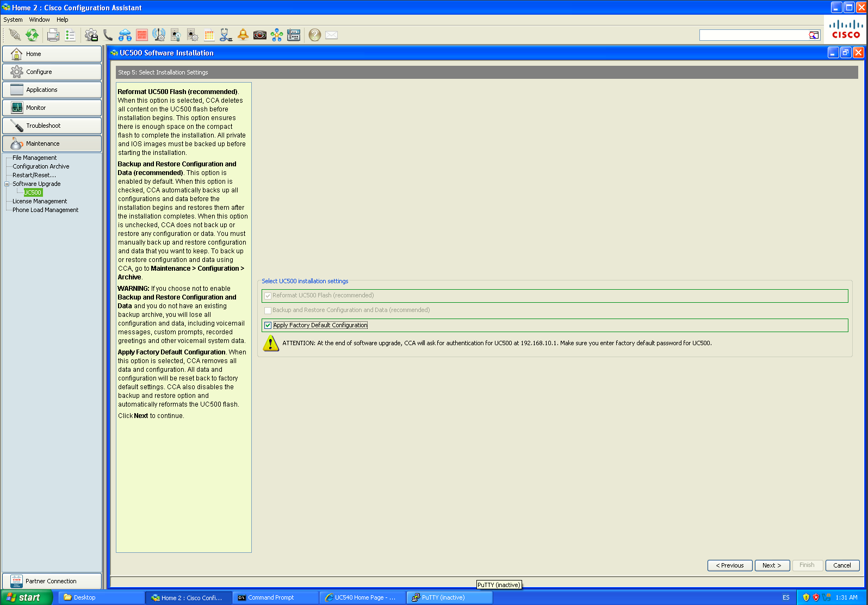Open the Help menu
Image resolution: width=868 pixels, height=605 pixels.
pyautogui.click(x=63, y=20)
